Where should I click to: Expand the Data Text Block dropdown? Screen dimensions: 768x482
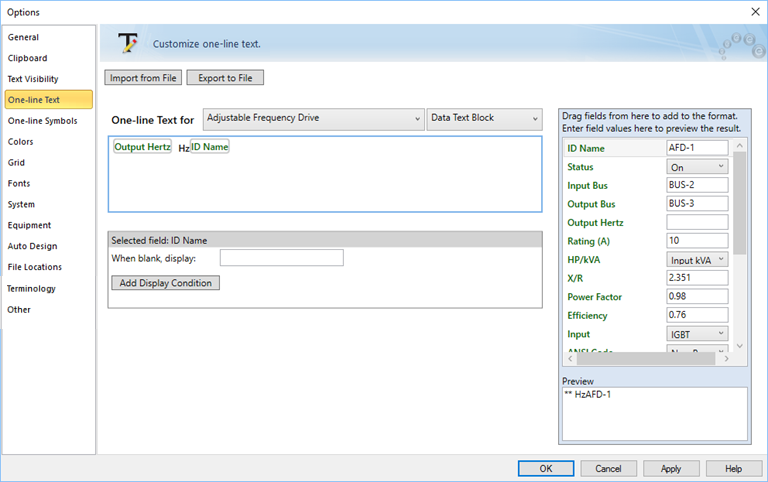(x=484, y=118)
